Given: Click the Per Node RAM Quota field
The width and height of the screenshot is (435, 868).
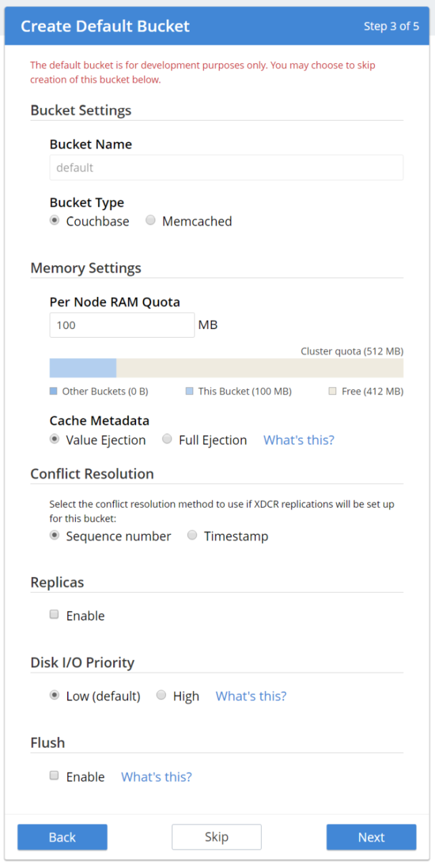Looking at the screenshot, I should [122, 325].
